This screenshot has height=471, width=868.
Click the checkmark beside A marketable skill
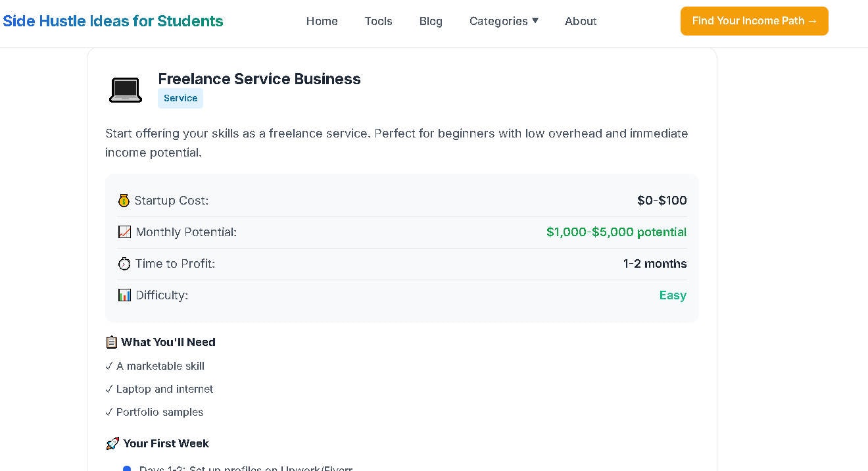pos(109,366)
